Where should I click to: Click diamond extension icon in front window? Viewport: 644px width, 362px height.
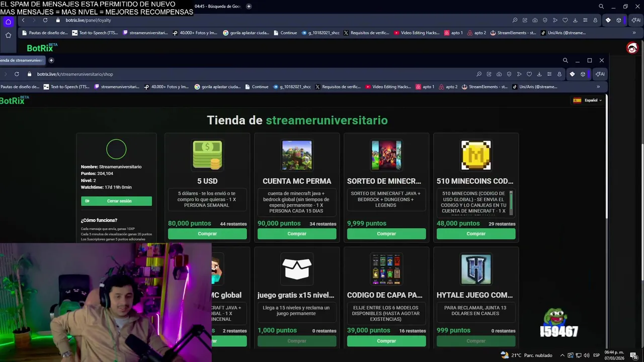(572, 74)
